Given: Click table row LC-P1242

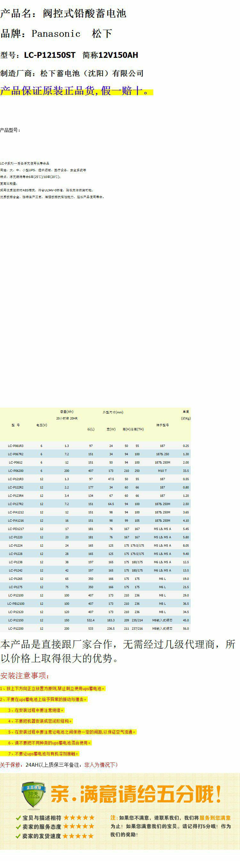Looking at the screenshot, I should coord(95,570).
